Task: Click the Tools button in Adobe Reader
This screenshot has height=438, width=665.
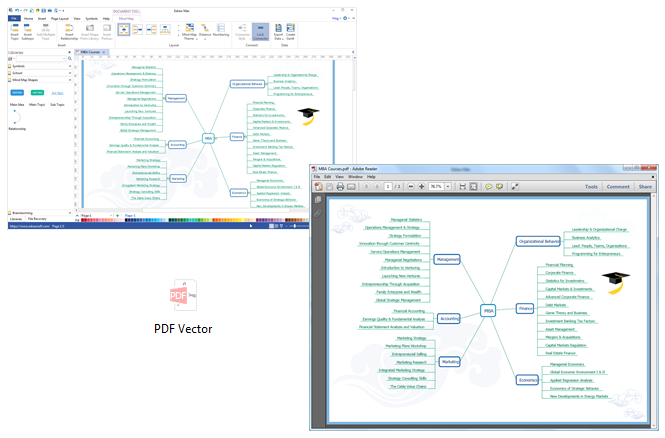Action: pos(592,186)
